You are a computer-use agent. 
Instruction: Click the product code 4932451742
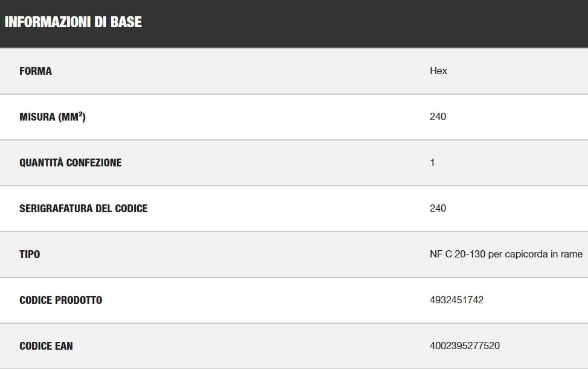tap(457, 300)
